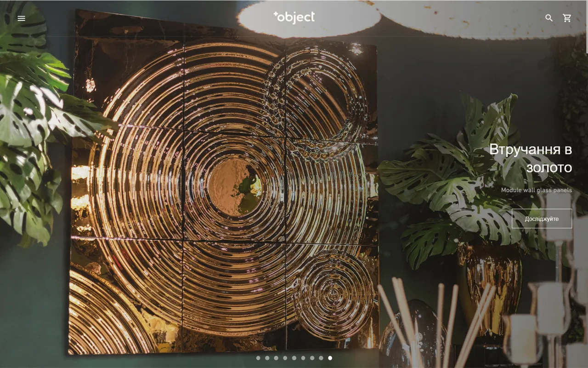Click the +object logo

pos(294,17)
